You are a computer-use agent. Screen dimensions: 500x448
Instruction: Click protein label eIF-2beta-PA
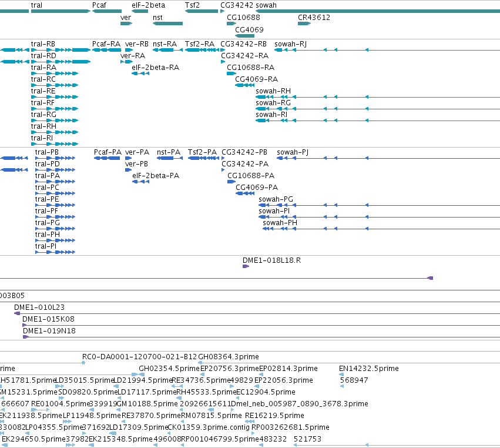(156, 176)
